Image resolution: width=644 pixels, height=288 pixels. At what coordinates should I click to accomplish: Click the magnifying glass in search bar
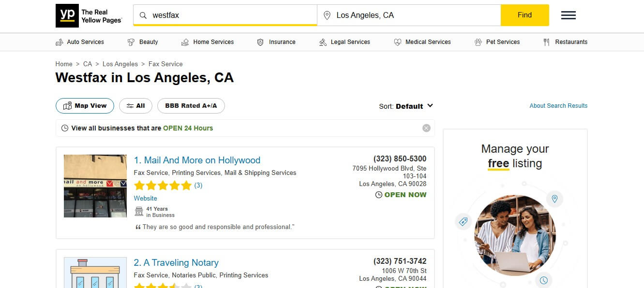click(143, 15)
